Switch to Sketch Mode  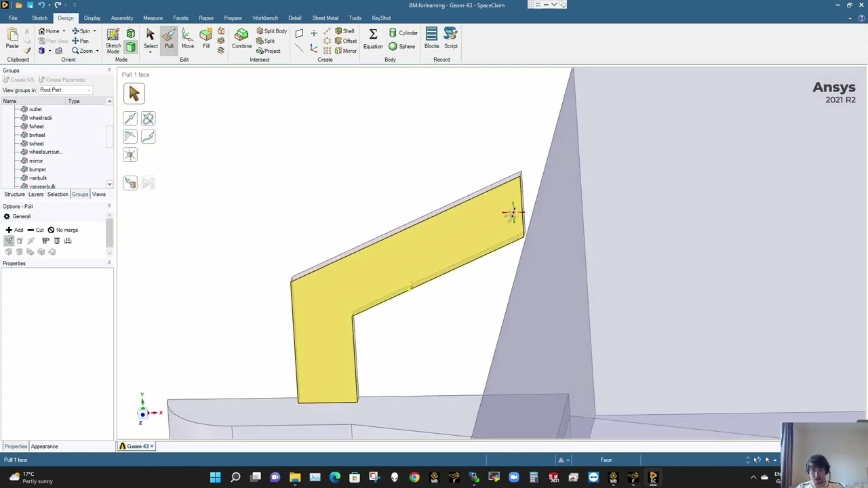click(113, 41)
